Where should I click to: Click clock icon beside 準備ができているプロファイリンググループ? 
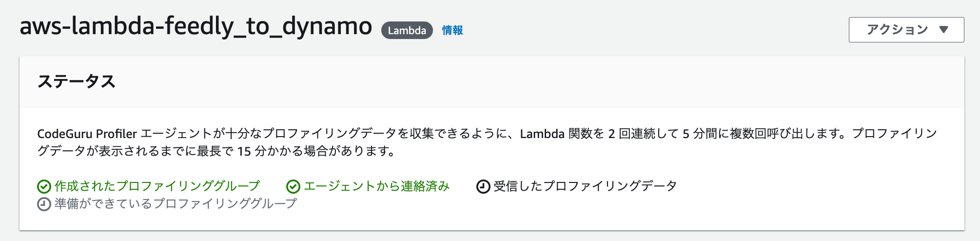point(44,204)
